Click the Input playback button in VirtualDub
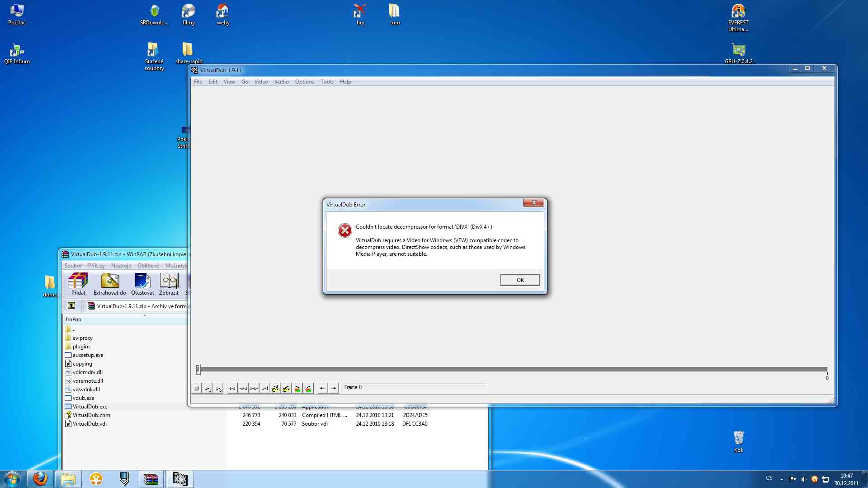Image resolution: width=868 pixels, height=488 pixels. click(208, 388)
